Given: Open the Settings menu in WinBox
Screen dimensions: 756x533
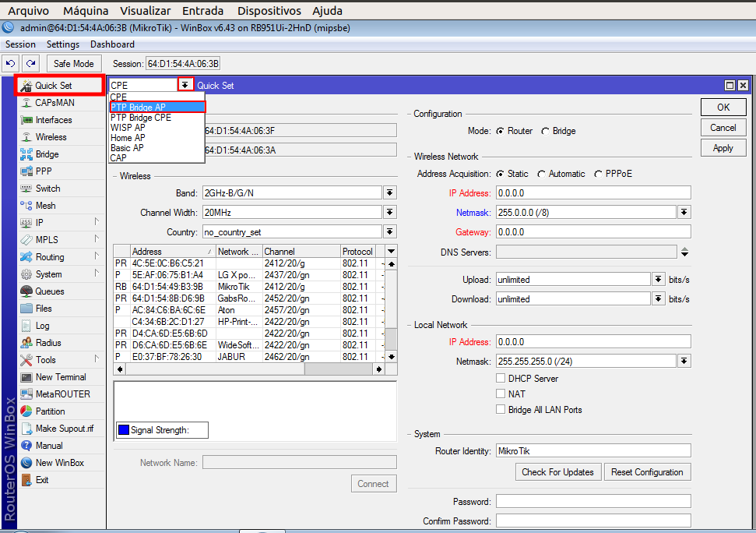Looking at the screenshot, I should [x=63, y=44].
